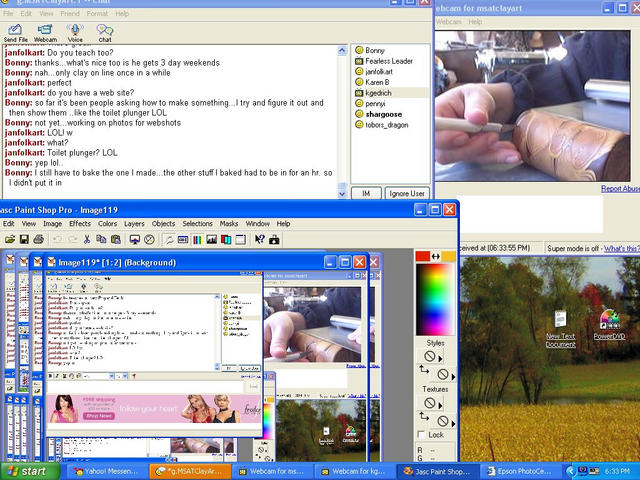The width and height of the screenshot is (640, 480).
Task: Select Fearless Leader in user list
Action: [x=389, y=61]
